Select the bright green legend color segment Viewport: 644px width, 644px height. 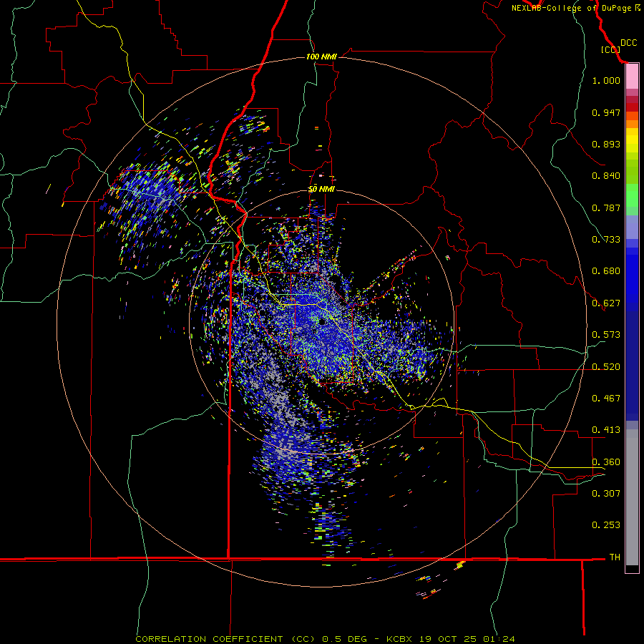(632, 195)
